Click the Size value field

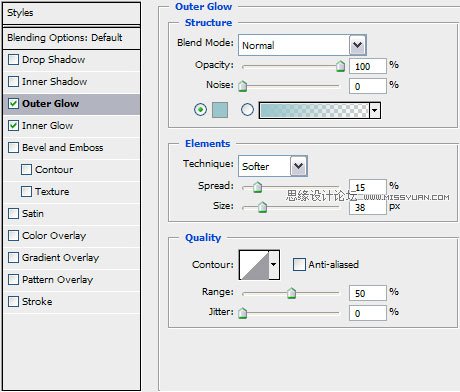point(368,208)
